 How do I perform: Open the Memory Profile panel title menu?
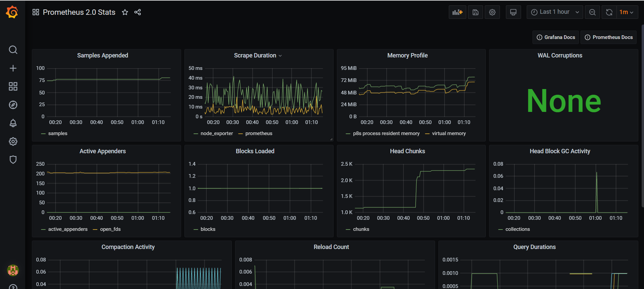[x=407, y=55]
